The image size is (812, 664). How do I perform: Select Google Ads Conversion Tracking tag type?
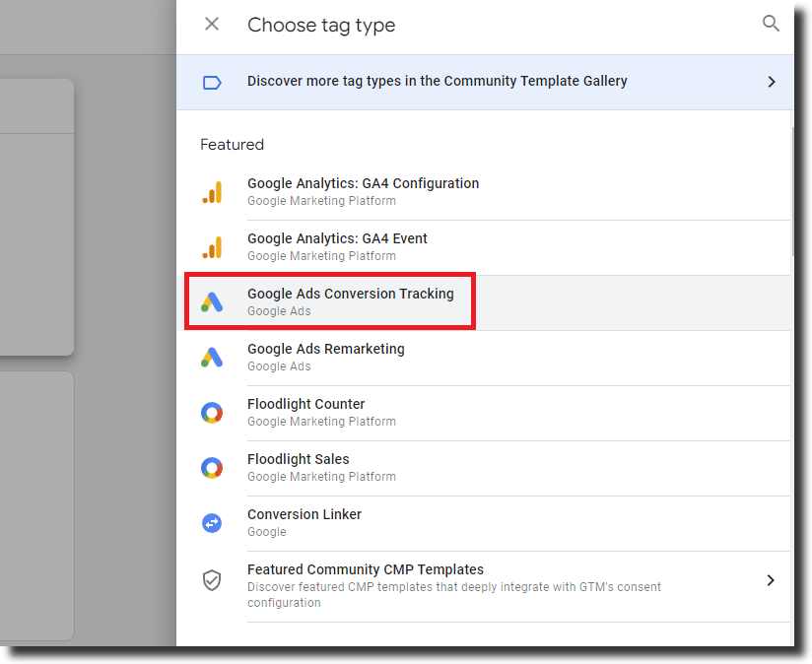coord(350,294)
